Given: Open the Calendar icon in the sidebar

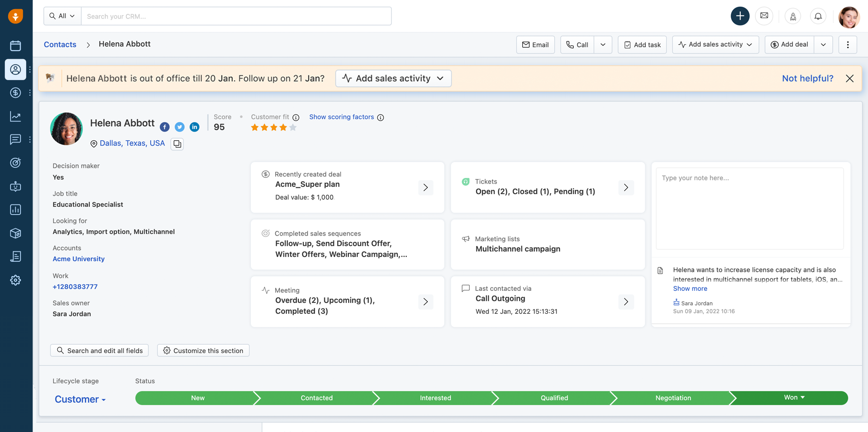Looking at the screenshot, I should 16,46.
